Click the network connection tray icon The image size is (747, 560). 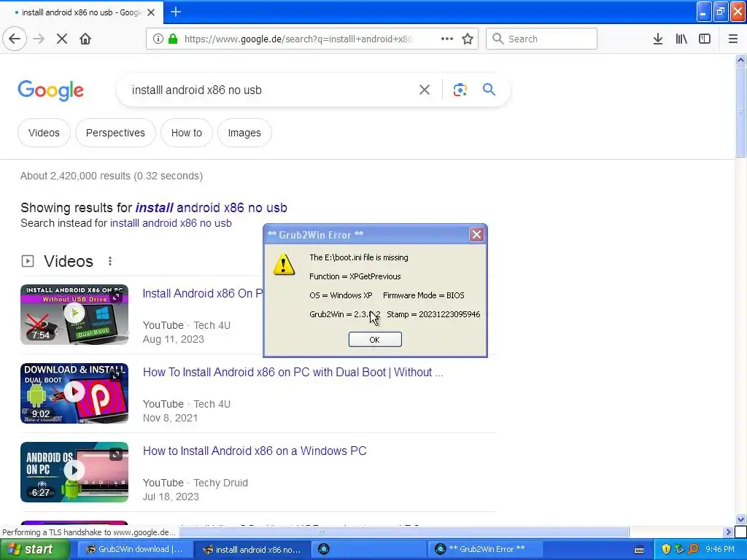679,549
